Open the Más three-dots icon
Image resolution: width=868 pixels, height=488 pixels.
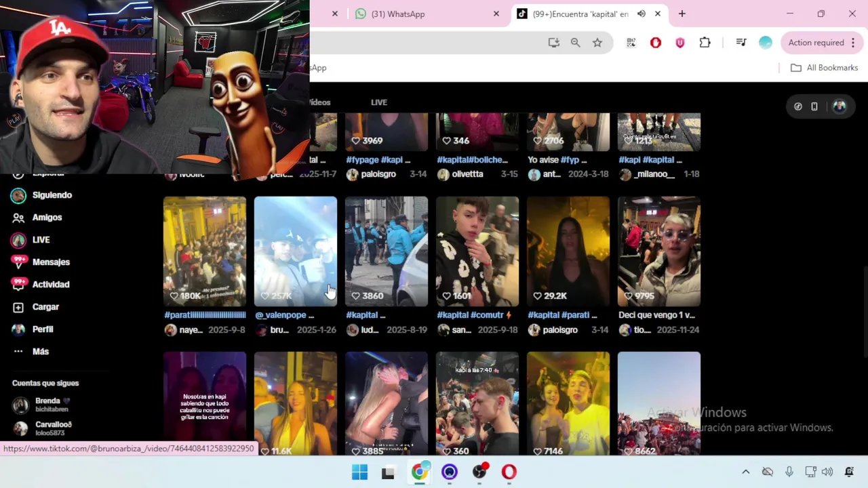[x=18, y=352]
